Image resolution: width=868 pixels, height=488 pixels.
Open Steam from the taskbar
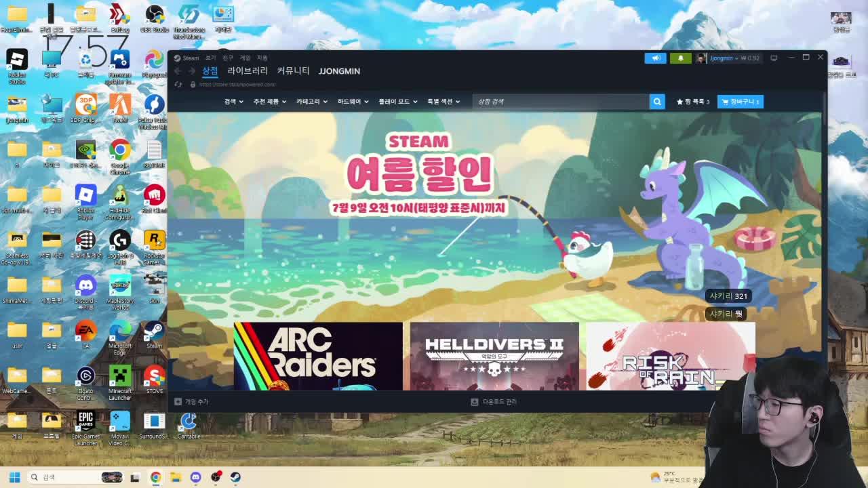235,477
